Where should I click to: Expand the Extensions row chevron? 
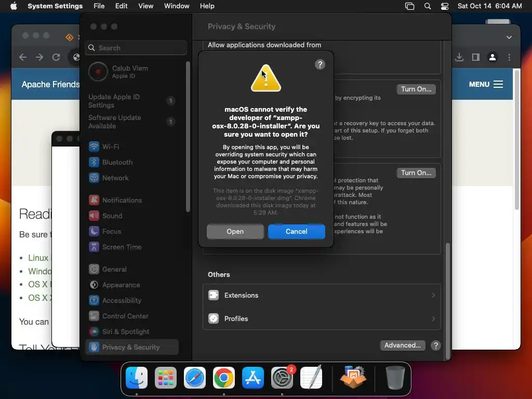[433, 296]
